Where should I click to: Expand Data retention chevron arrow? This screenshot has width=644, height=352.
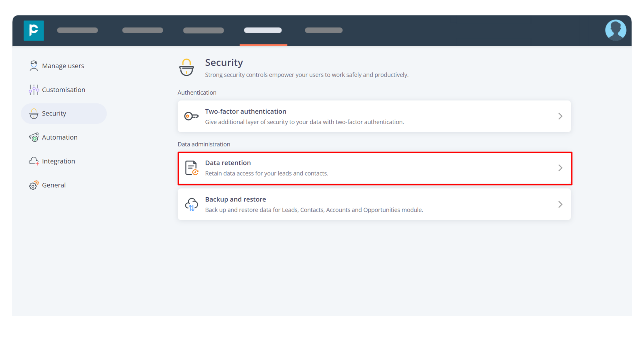coord(560,168)
